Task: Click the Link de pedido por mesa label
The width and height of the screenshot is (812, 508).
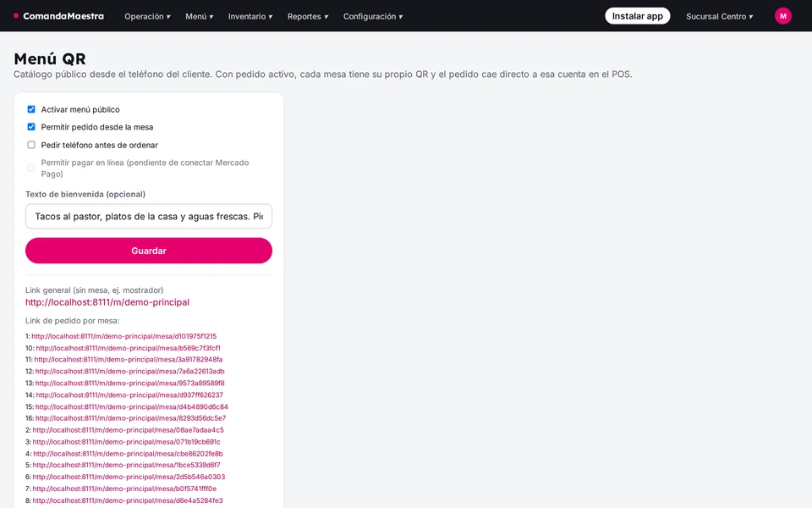Action: 73,321
